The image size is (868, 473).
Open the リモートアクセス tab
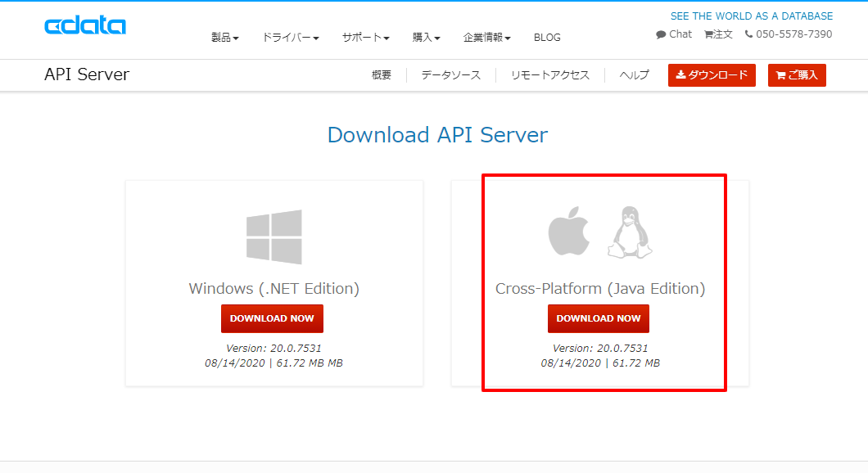pos(549,75)
